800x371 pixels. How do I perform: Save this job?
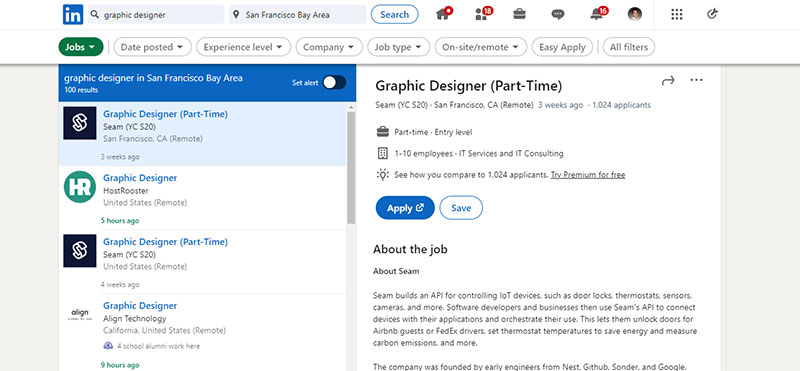pyautogui.click(x=461, y=208)
